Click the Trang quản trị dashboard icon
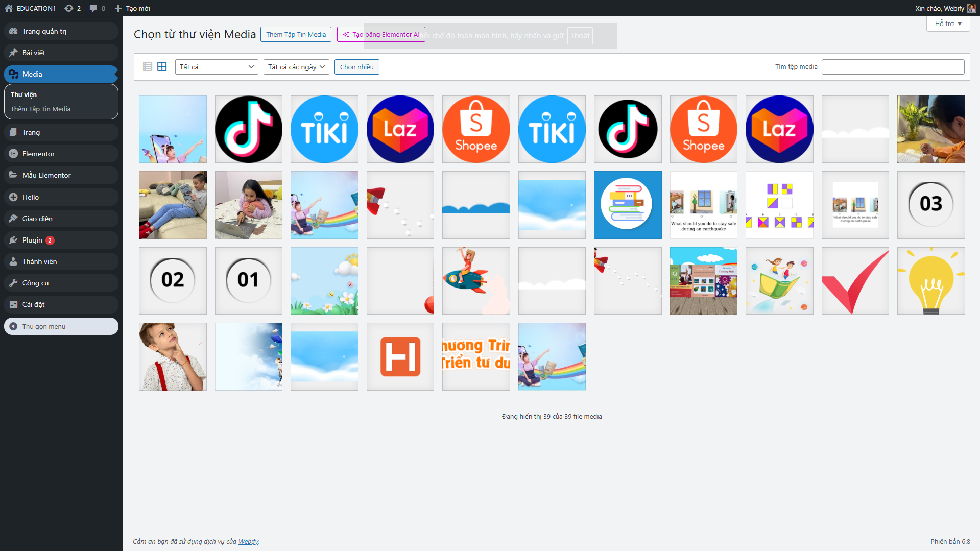This screenshot has width=980, height=551. (13, 31)
